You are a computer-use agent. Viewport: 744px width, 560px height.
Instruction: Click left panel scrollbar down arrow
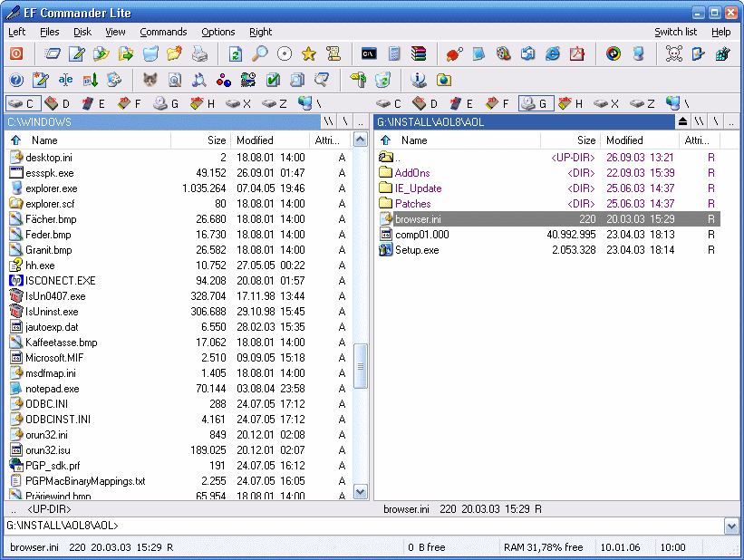(360, 491)
